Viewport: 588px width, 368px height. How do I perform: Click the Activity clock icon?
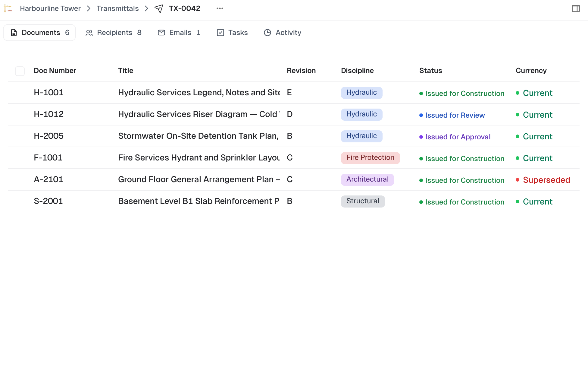pyautogui.click(x=267, y=33)
